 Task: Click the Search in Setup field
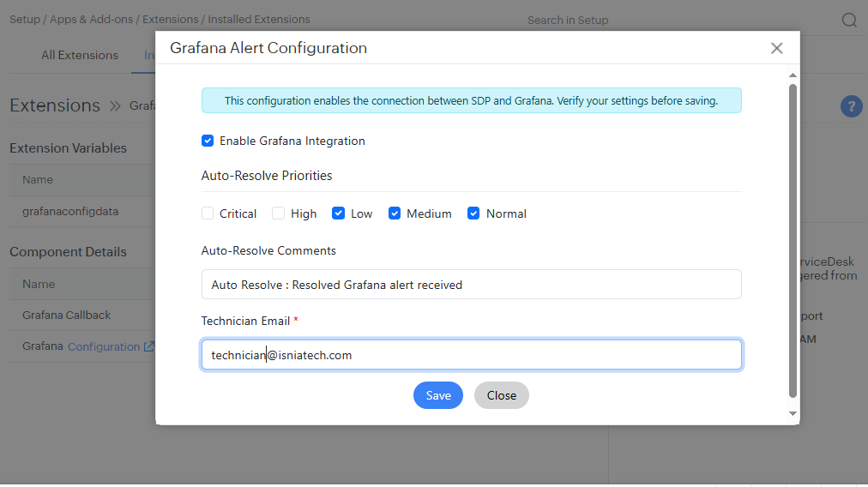568,20
